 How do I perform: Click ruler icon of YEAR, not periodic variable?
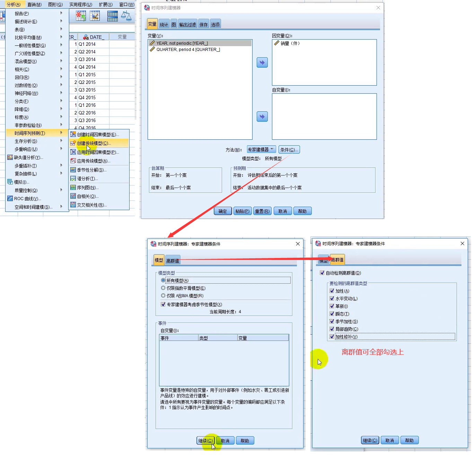[152, 43]
